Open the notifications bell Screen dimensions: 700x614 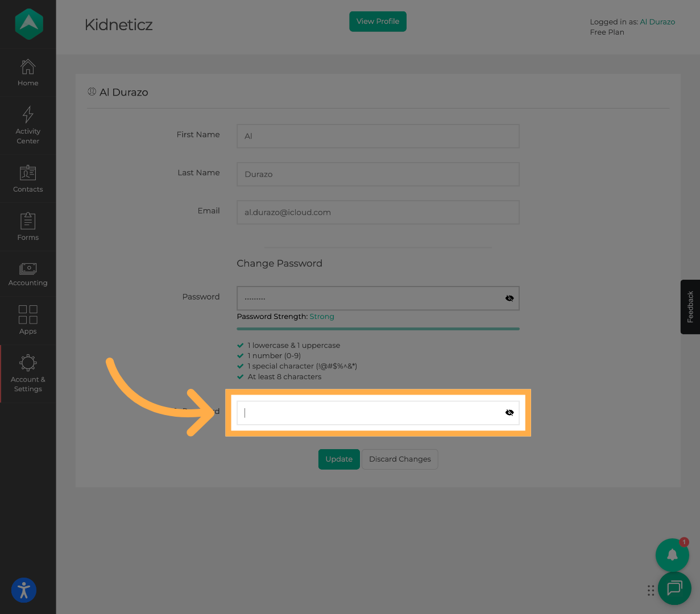click(x=673, y=555)
